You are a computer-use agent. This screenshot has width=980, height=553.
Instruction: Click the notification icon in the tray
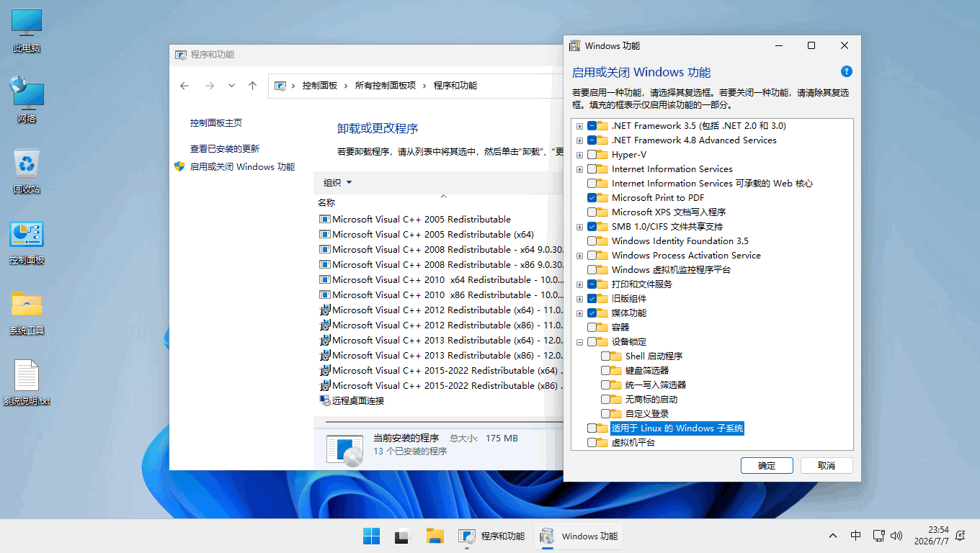pyautogui.click(x=960, y=536)
